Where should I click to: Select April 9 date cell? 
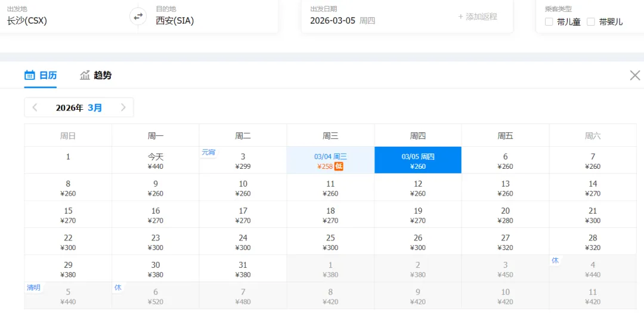(x=418, y=296)
